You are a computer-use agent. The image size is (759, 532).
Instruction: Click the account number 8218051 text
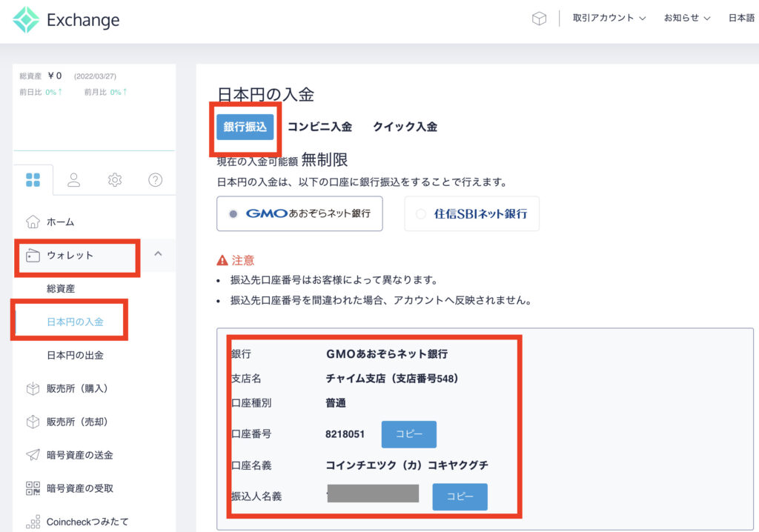345,434
